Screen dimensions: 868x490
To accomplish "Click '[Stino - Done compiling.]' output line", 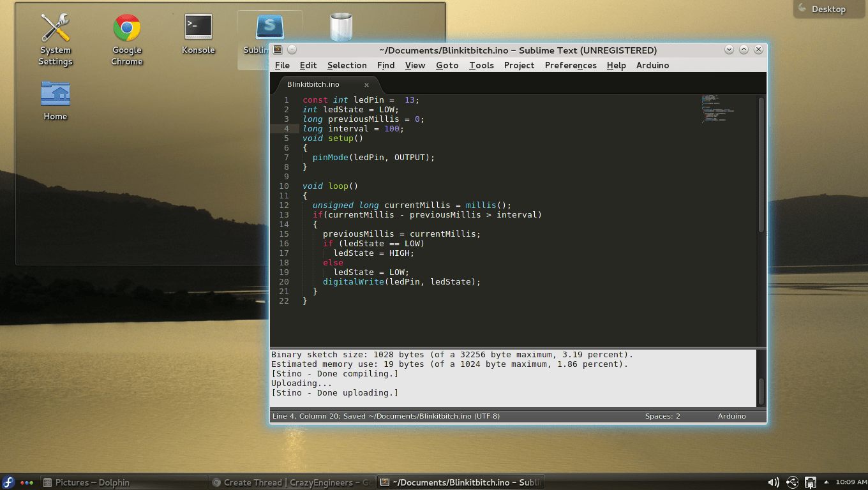I will 334,373.
